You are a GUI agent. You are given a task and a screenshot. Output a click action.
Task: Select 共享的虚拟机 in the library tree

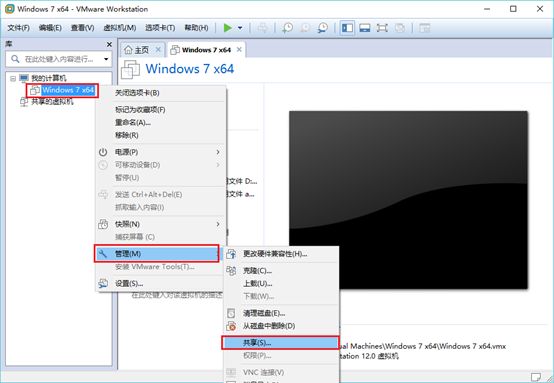click(52, 102)
